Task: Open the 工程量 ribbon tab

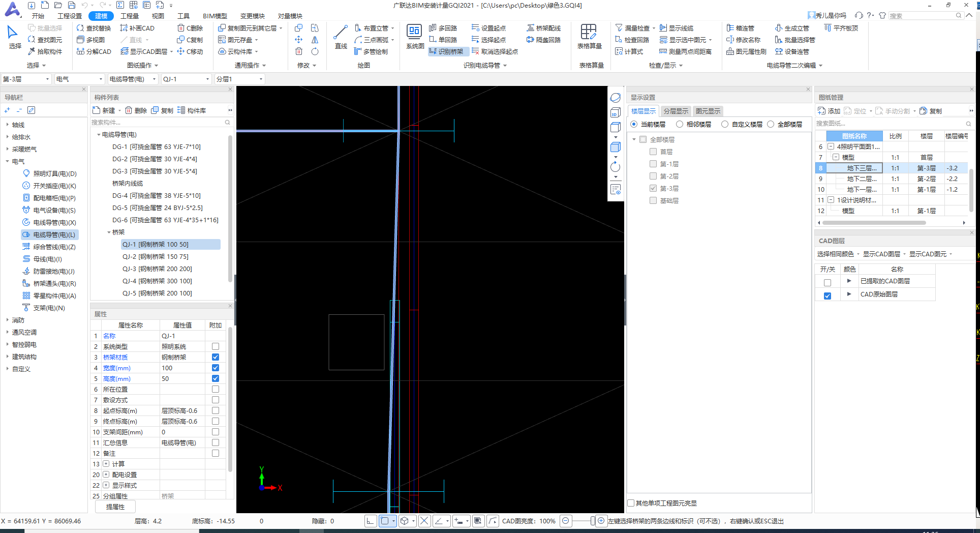Action: [x=130, y=16]
